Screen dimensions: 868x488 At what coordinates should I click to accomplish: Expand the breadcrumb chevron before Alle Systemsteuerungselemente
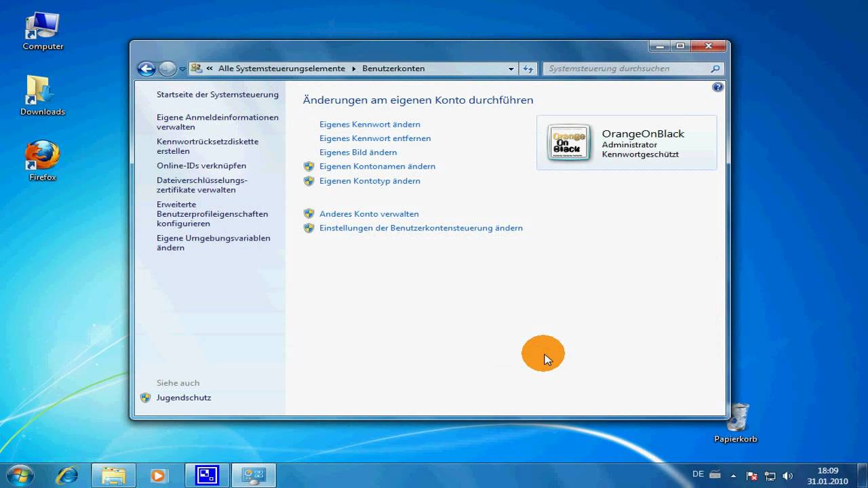click(210, 68)
